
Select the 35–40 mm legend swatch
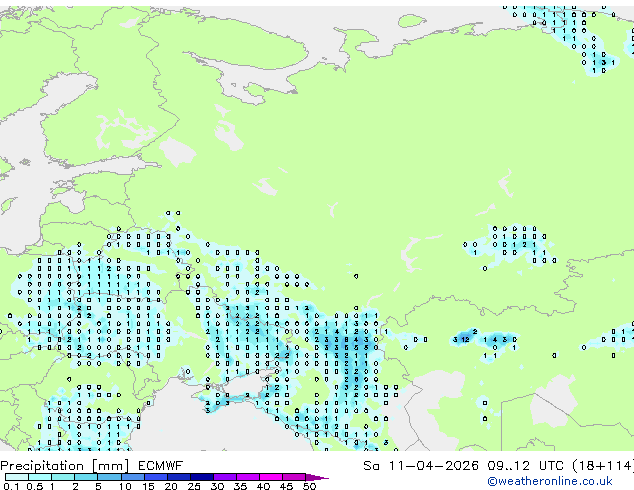tap(248, 477)
